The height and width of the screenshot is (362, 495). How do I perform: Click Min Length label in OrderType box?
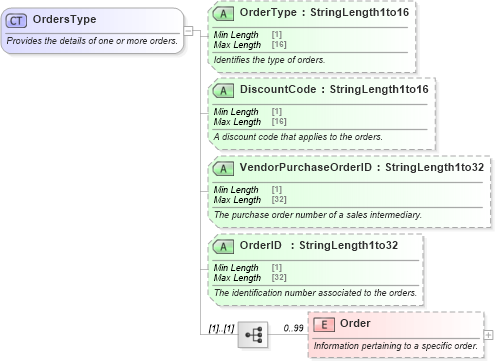click(x=236, y=35)
